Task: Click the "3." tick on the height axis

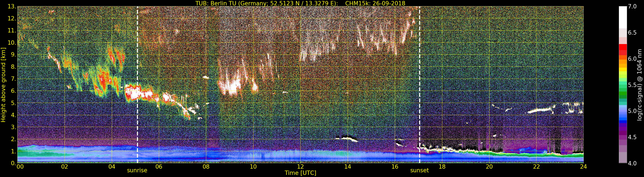Action: (x=13, y=127)
